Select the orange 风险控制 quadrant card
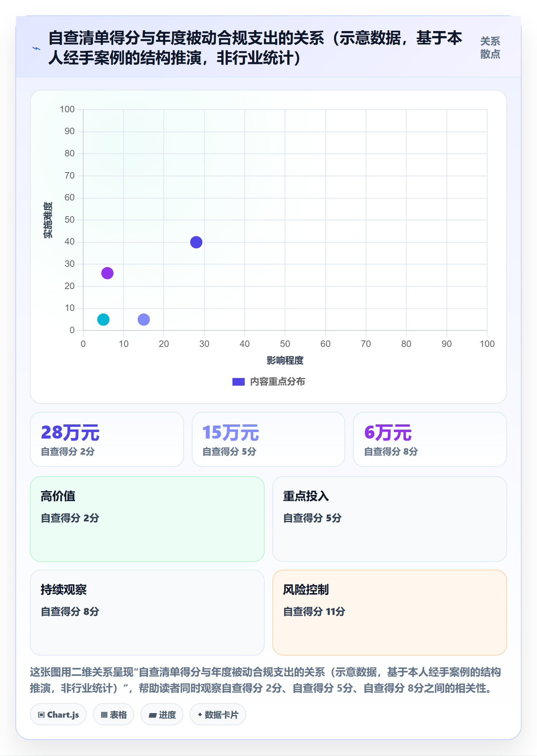Screen dimensions: 537x756 pyautogui.click(x=390, y=613)
